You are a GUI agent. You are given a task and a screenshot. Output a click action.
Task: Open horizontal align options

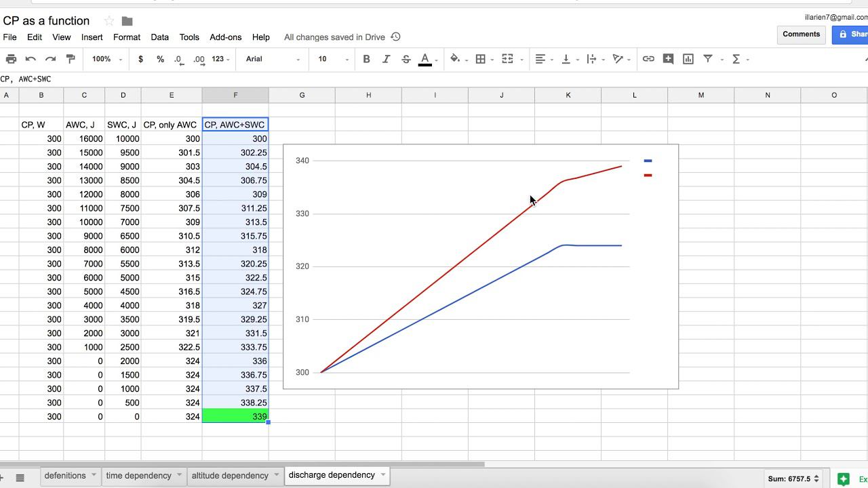pyautogui.click(x=540, y=60)
